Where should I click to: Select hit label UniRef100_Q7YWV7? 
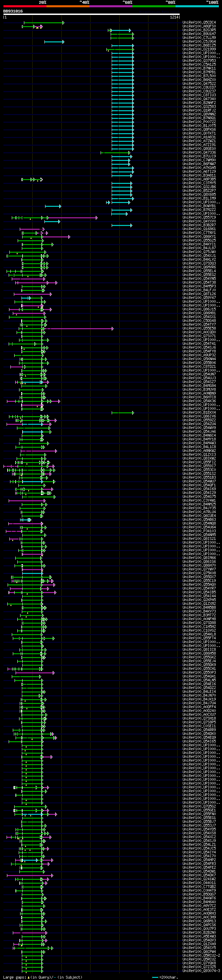coord(199,569)
